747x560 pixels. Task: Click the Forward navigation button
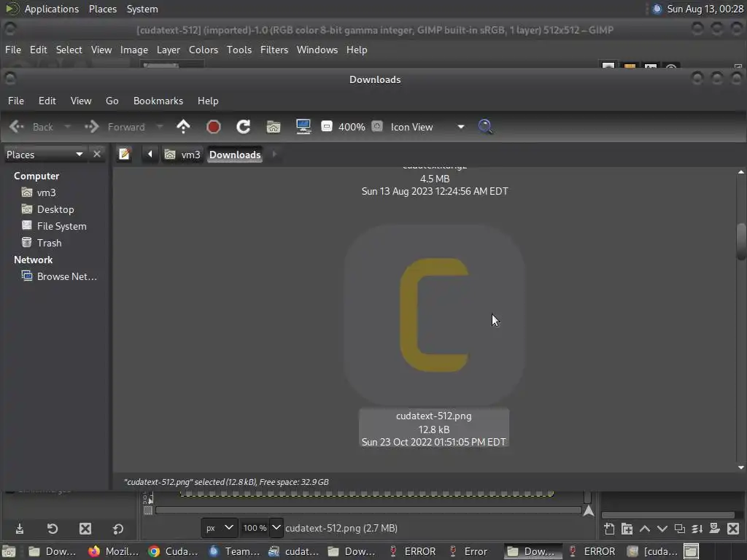[115, 127]
